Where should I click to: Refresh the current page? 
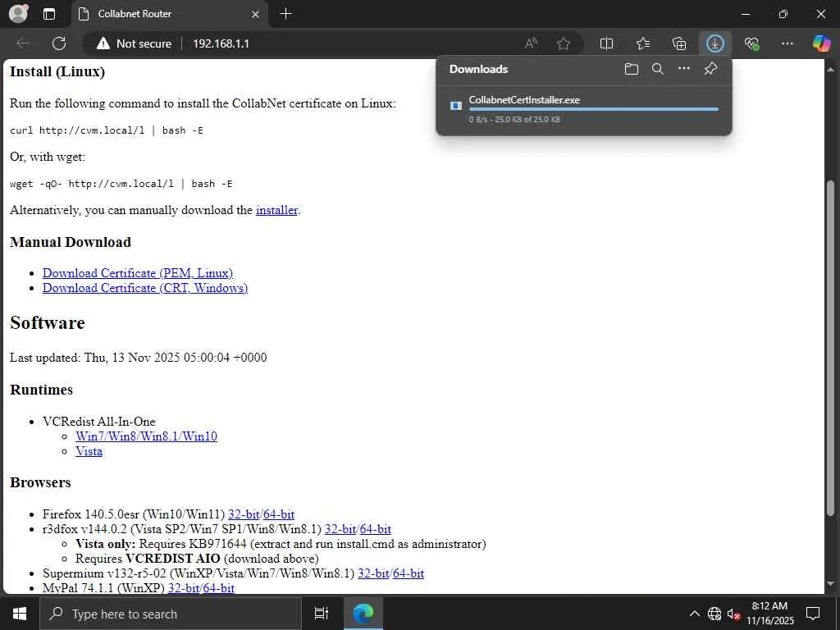click(x=59, y=43)
